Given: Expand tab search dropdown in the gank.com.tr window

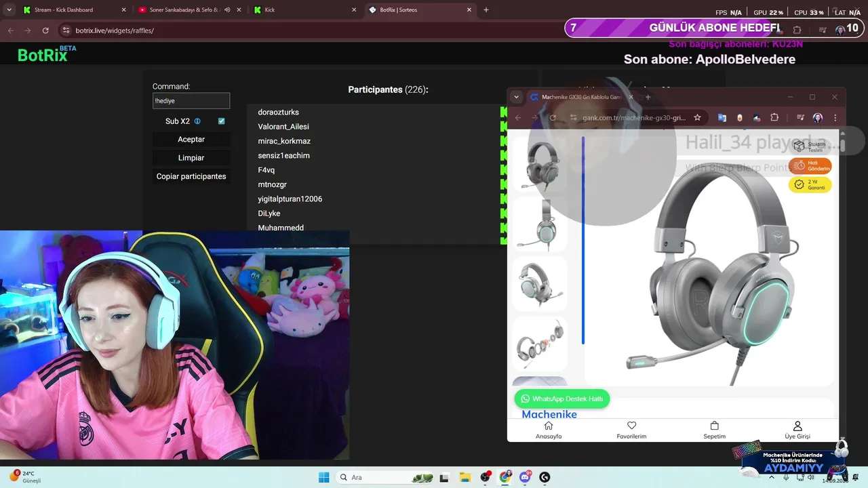Looking at the screenshot, I should tap(516, 97).
